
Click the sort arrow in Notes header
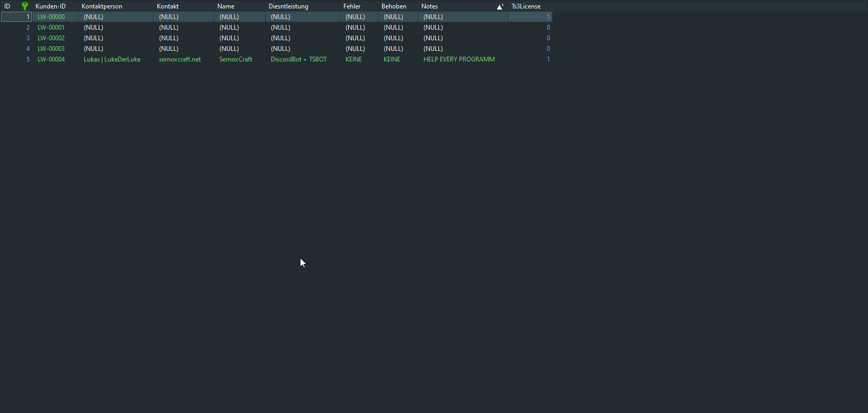click(x=500, y=7)
